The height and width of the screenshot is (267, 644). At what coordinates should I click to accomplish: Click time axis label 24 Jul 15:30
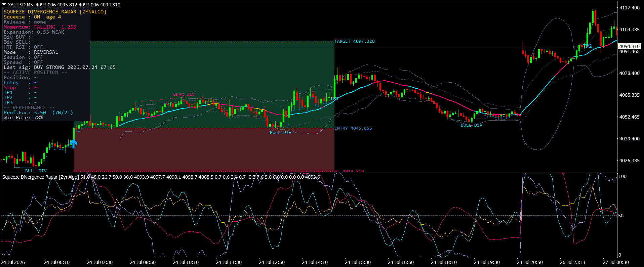coord(358,262)
